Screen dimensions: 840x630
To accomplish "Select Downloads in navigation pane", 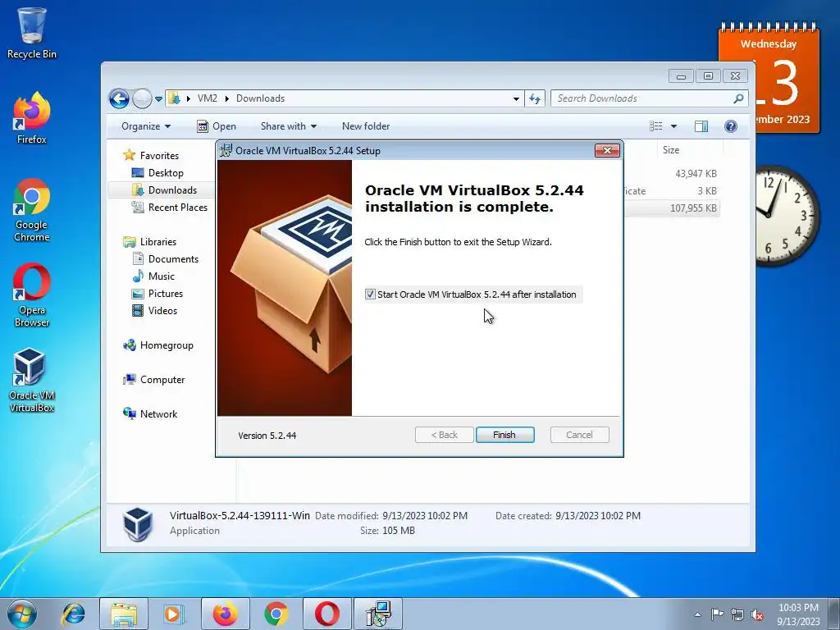I will click(x=164, y=190).
